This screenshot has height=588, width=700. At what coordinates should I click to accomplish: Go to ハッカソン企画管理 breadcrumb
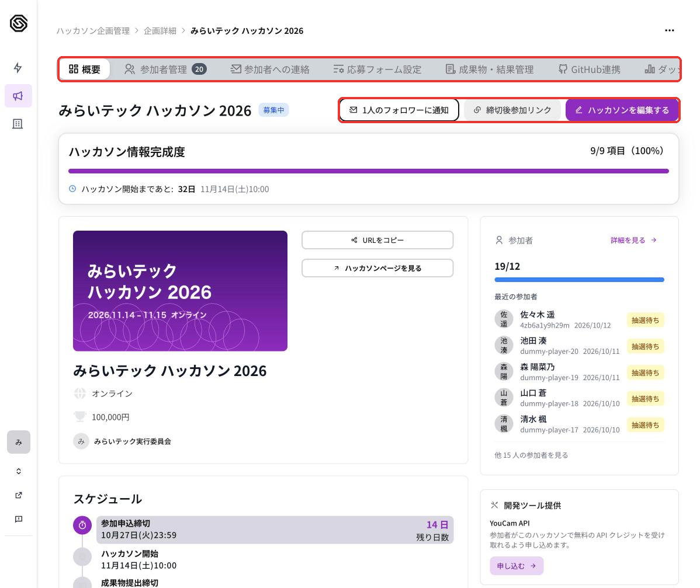click(93, 31)
